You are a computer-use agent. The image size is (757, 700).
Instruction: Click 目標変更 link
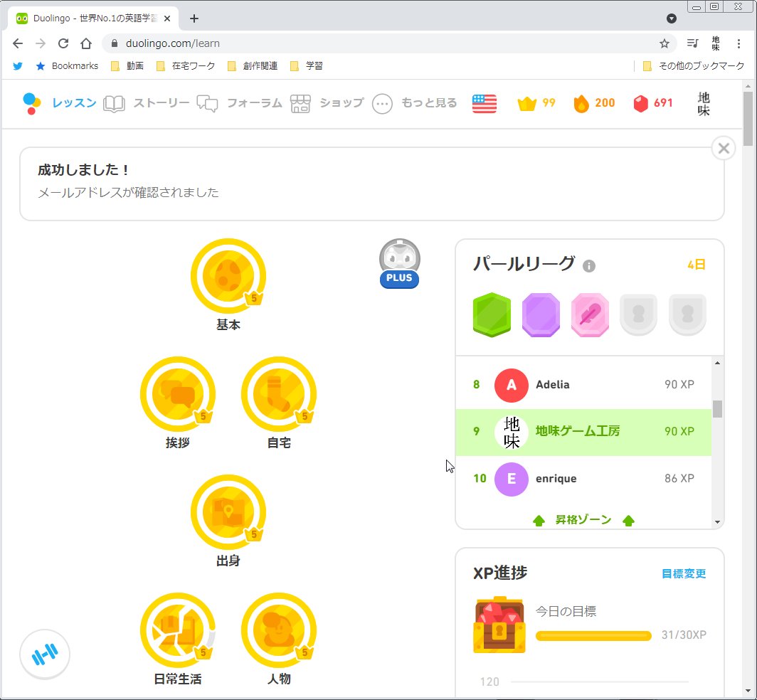684,573
